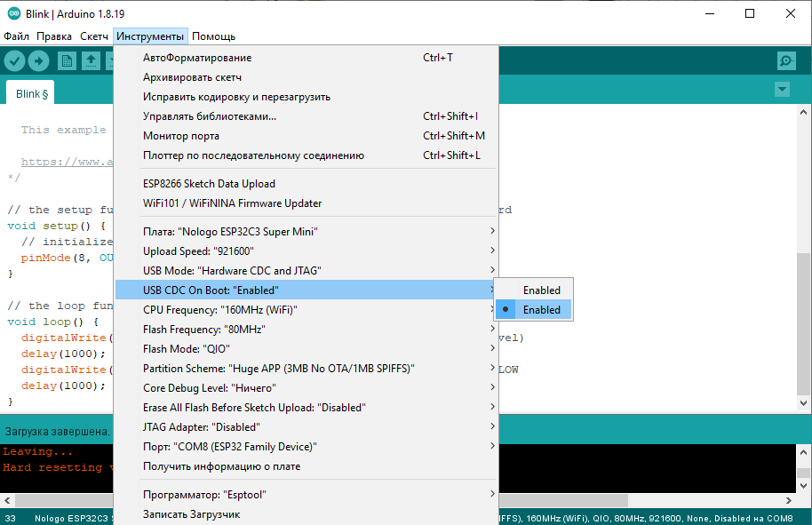
Task: Click the Open sketch toolbar icon
Action: point(91,60)
